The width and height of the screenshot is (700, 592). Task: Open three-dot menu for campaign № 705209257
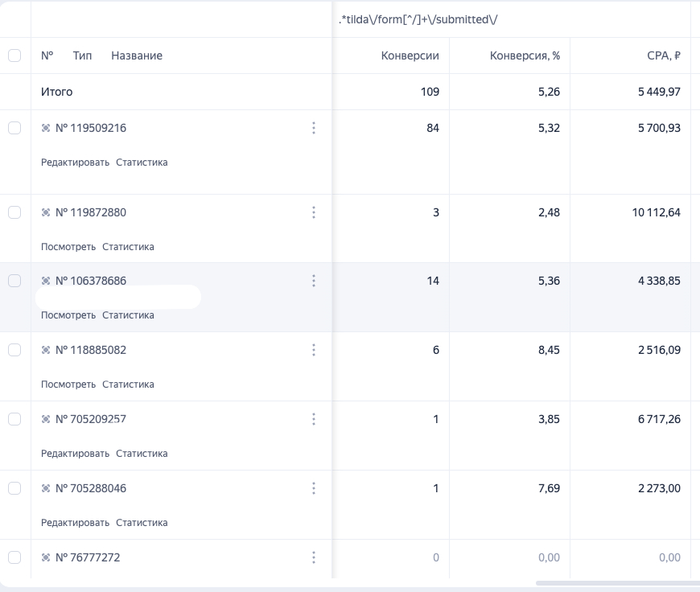coord(314,419)
